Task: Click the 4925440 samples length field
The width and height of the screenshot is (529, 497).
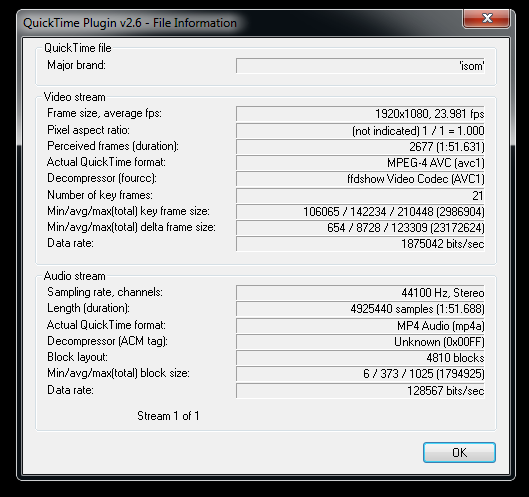Action: coord(360,309)
